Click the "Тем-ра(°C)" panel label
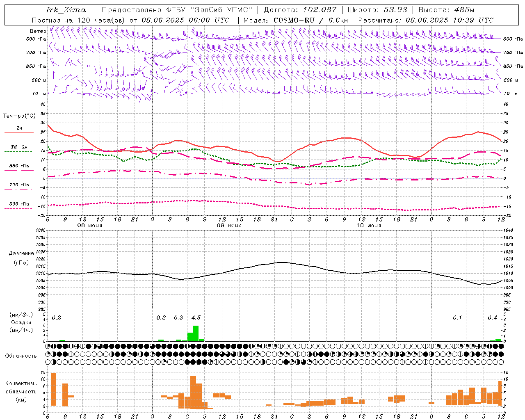Image resolution: width=525 pixels, height=420 pixels. click(19, 116)
